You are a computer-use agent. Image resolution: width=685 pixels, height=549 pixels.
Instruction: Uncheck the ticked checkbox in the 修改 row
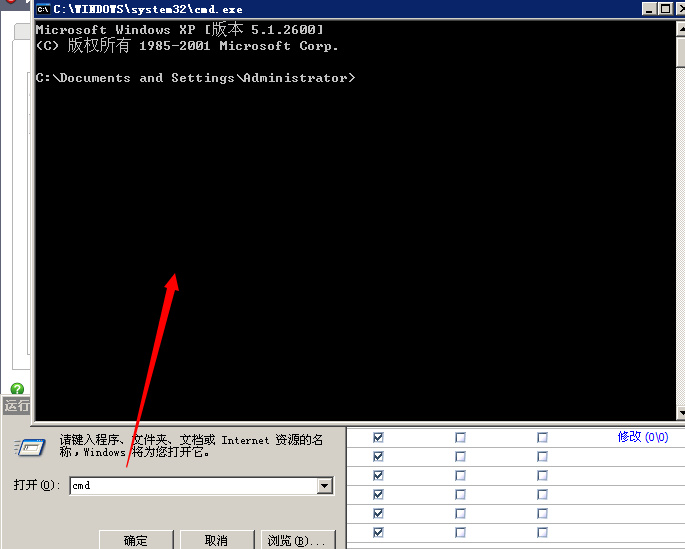(x=378, y=437)
